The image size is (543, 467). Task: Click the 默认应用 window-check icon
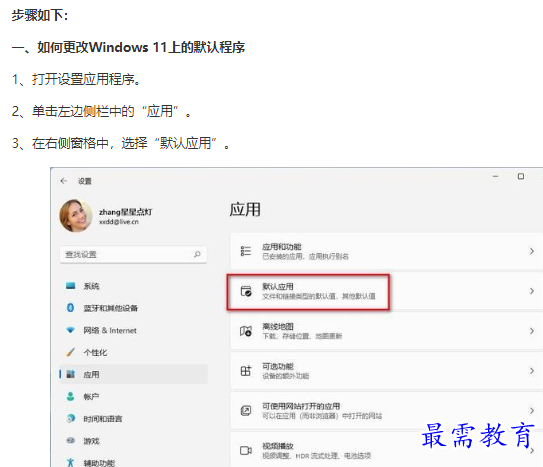[x=246, y=291]
